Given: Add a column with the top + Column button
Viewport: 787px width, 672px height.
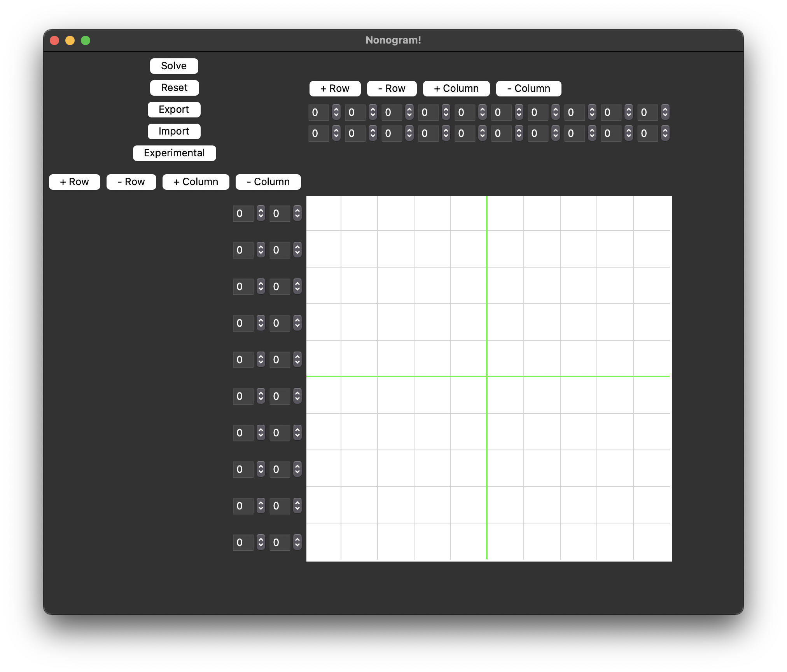Looking at the screenshot, I should [x=456, y=88].
